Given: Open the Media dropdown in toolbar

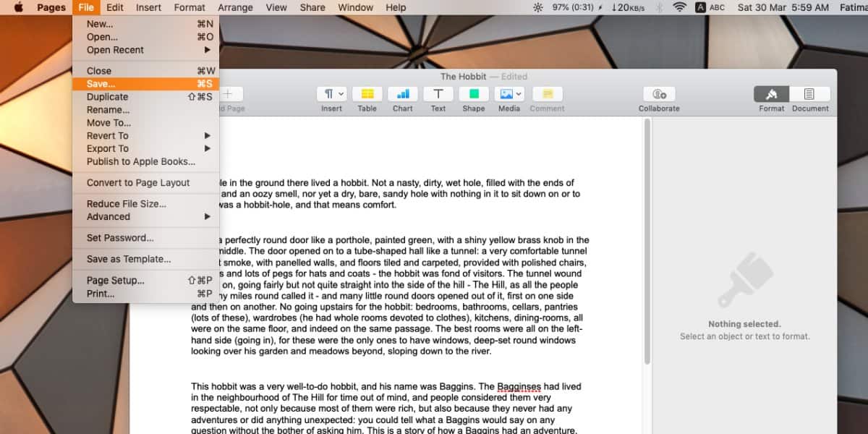Looking at the screenshot, I should (x=509, y=94).
